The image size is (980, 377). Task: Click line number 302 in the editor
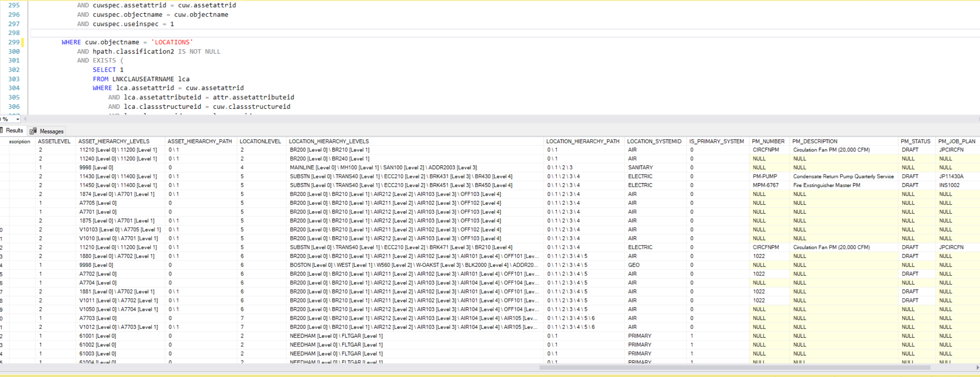click(x=14, y=70)
